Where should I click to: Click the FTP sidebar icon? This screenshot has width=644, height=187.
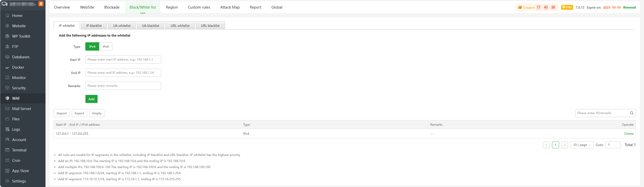coord(7,46)
